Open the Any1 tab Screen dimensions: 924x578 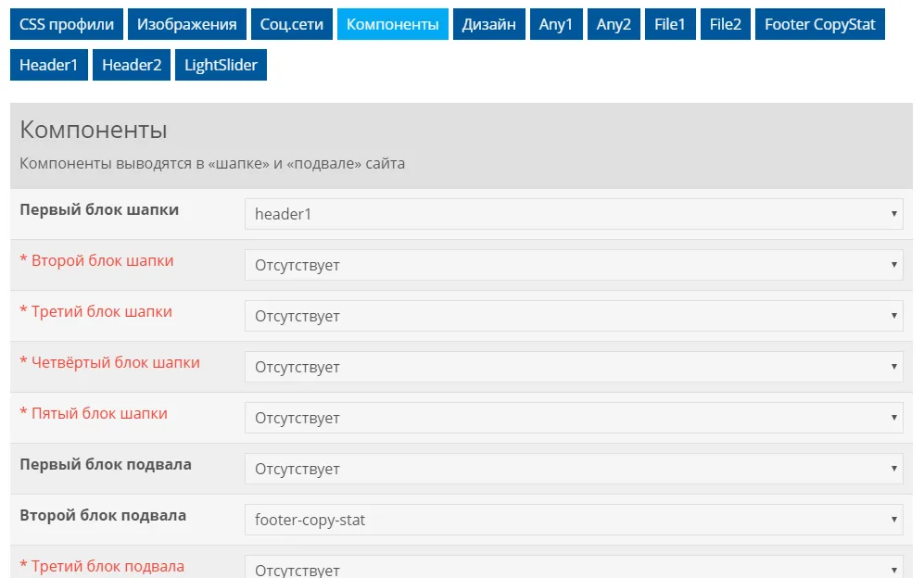pyautogui.click(x=556, y=24)
